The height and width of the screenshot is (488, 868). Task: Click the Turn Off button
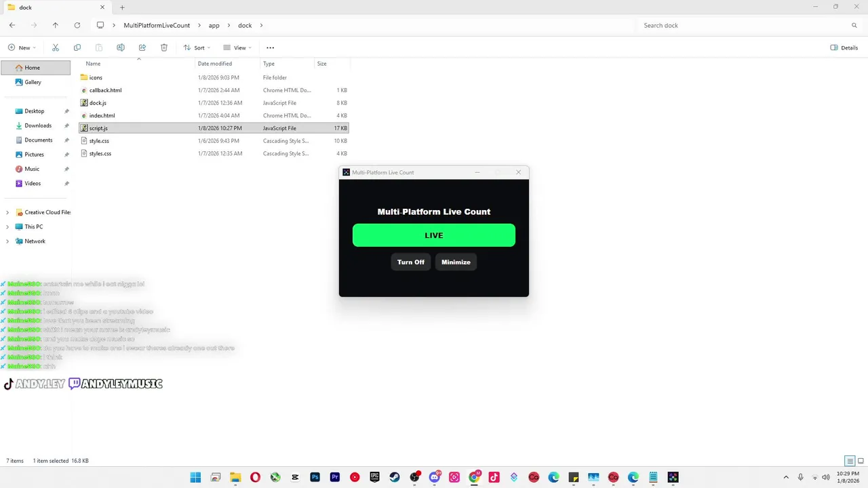[x=411, y=262]
